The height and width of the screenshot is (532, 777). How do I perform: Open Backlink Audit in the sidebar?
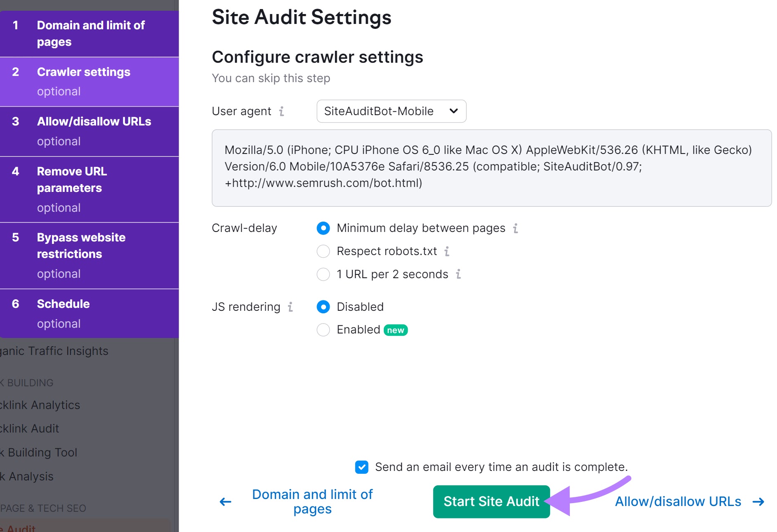29,428
